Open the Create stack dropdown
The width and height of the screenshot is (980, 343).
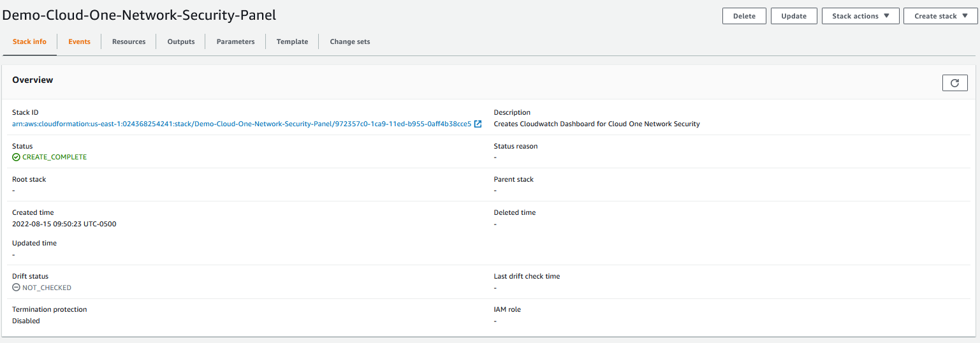click(941, 16)
